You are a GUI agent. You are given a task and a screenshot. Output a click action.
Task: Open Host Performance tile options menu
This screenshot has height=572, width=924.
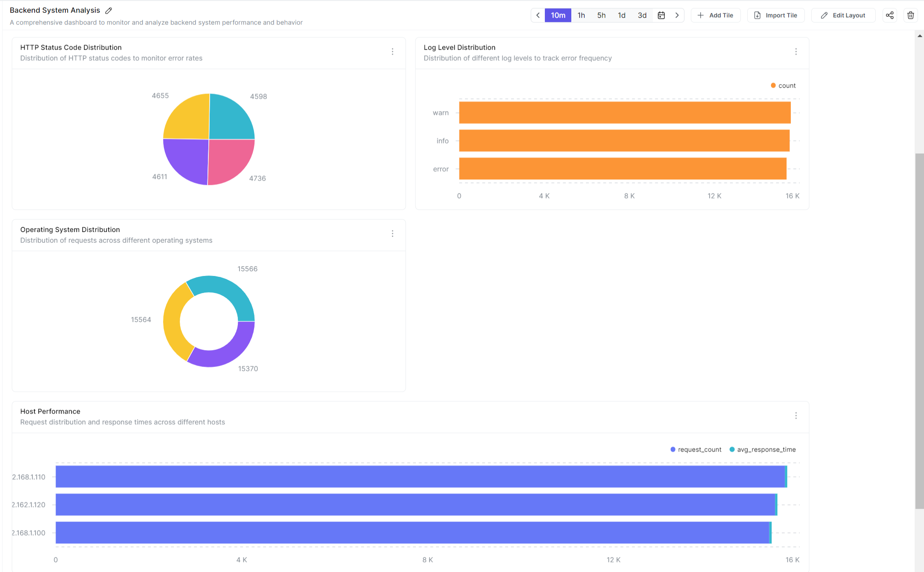(x=795, y=416)
